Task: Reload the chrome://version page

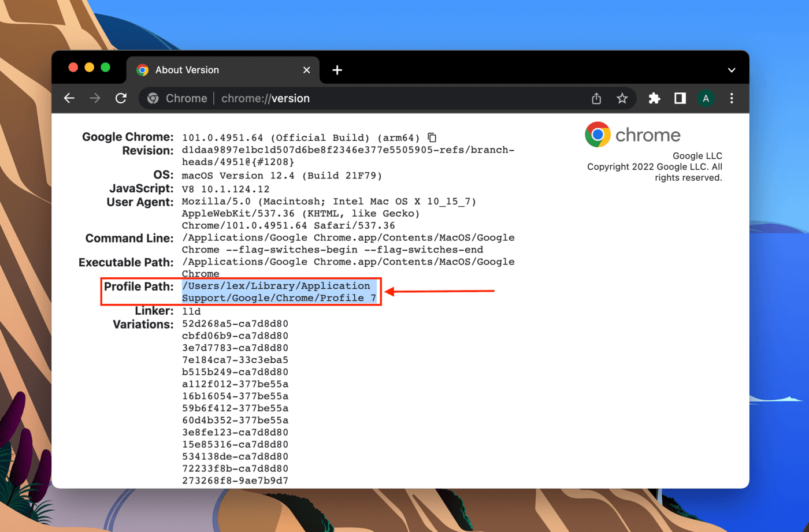Action: click(x=121, y=98)
